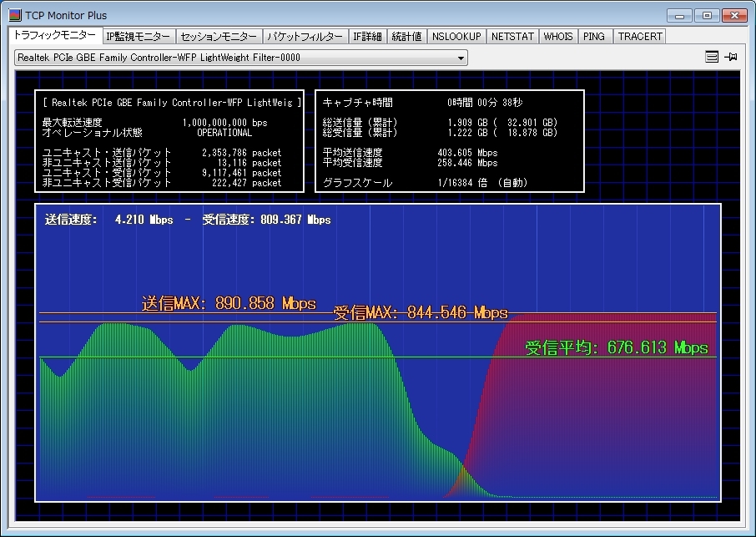Close the TCP Monitor Plus window

[734, 14]
